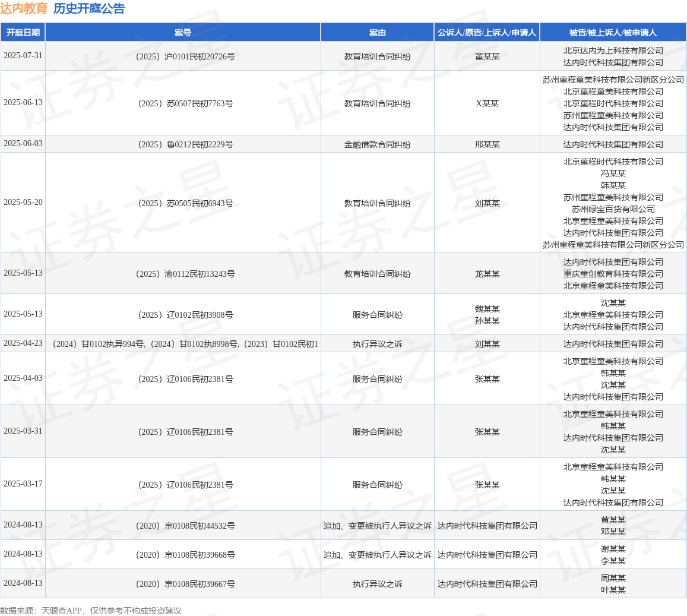Click case number (2025)渝0112民初13243号
This screenshot has width=687, height=616.
[x=185, y=274]
